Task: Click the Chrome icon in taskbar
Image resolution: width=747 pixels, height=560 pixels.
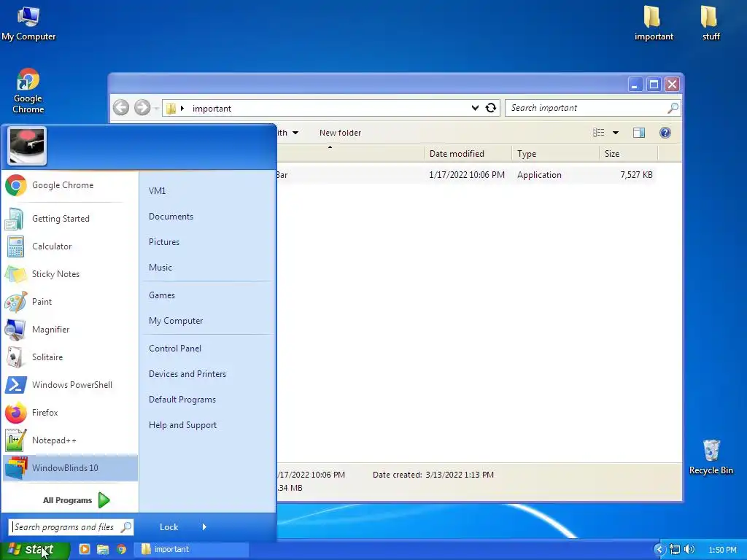Action: (x=122, y=549)
